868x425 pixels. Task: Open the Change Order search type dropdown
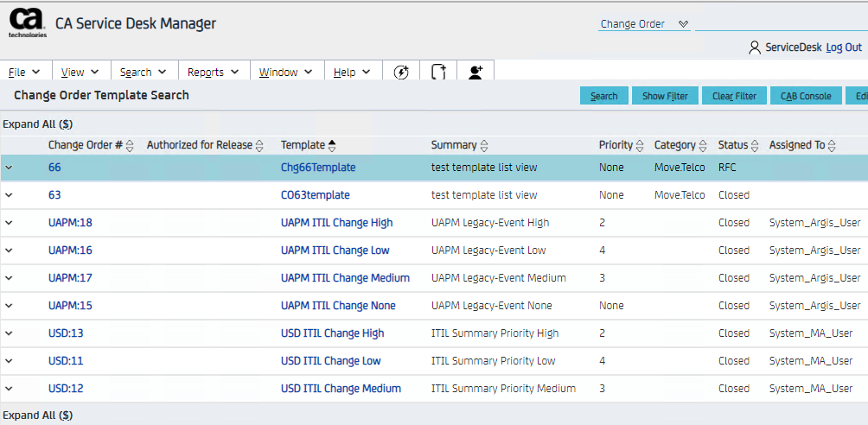pyautogui.click(x=644, y=24)
